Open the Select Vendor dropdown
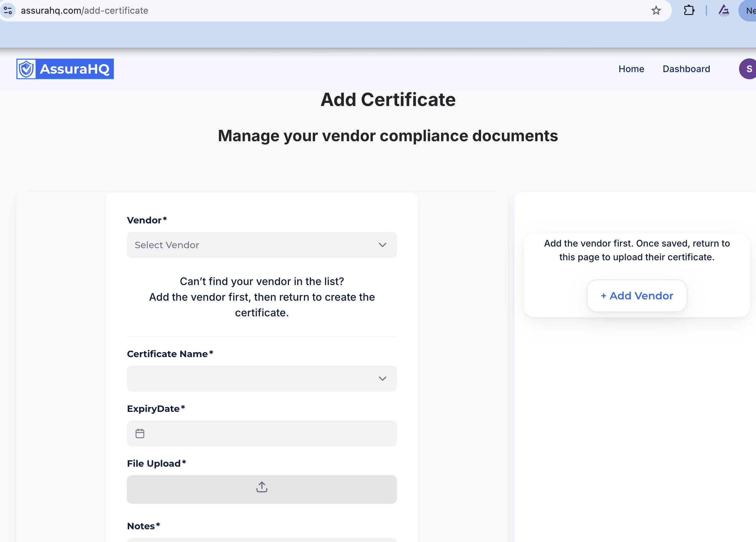The image size is (756, 542). coord(262,245)
